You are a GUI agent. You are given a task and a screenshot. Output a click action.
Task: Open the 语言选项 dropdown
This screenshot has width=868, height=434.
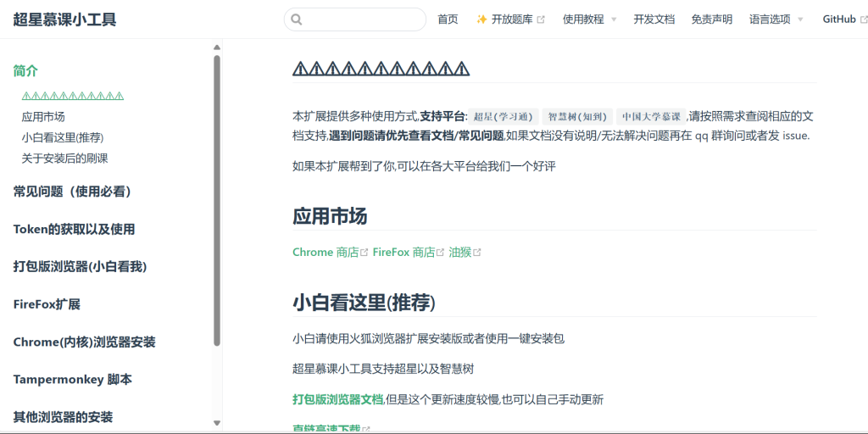coord(776,19)
